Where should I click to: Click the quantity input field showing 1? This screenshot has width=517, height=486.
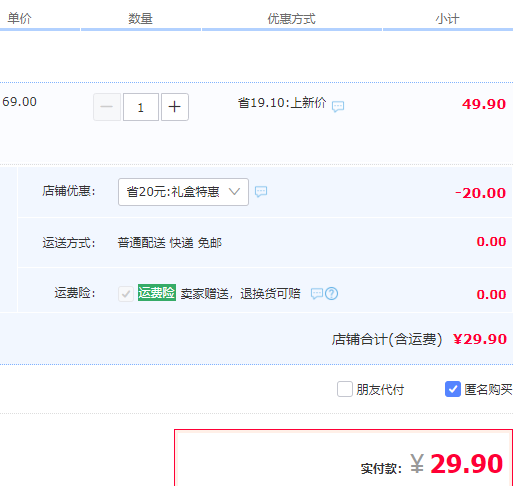(141, 107)
